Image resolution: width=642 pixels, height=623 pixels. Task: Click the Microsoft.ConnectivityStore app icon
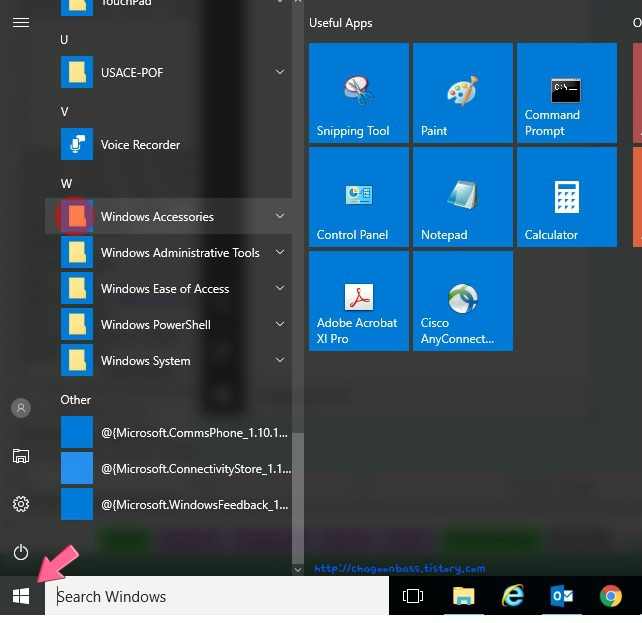[x=77, y=468]
